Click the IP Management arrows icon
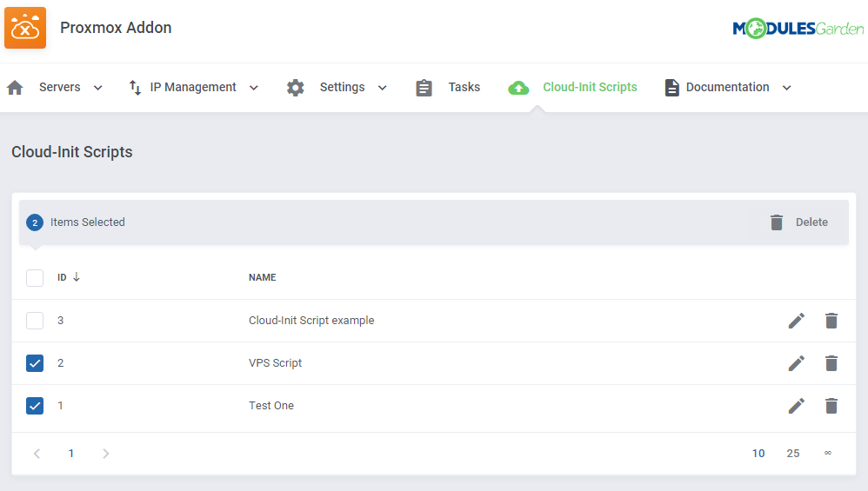 135,88
